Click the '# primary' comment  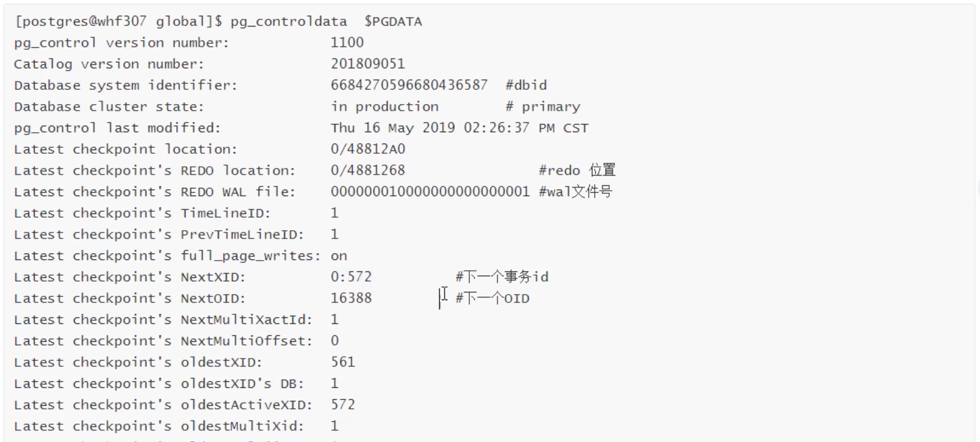pyautogui.click(x=543, y=107)
